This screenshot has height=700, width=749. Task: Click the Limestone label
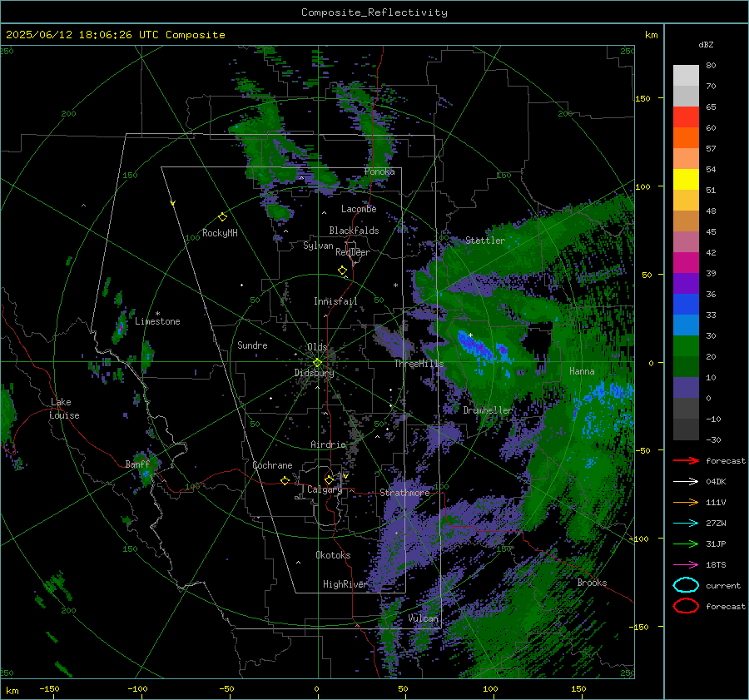pos(157,321)
